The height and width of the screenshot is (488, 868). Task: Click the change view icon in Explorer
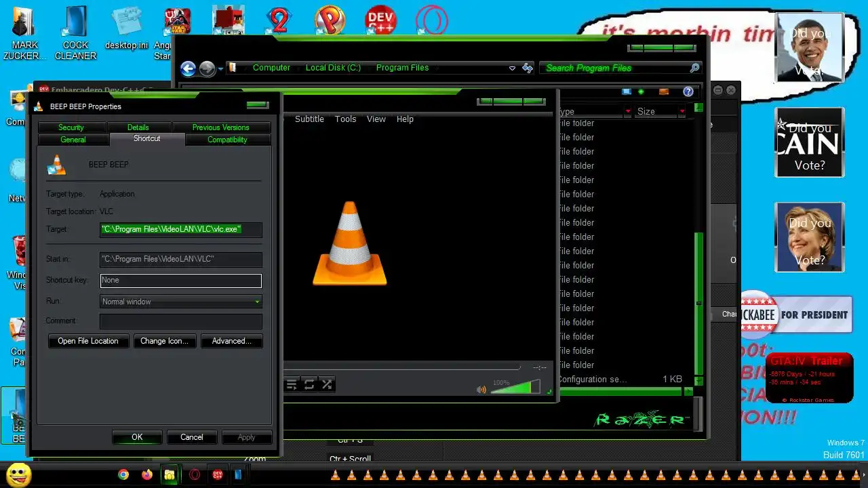click(626, 91)
